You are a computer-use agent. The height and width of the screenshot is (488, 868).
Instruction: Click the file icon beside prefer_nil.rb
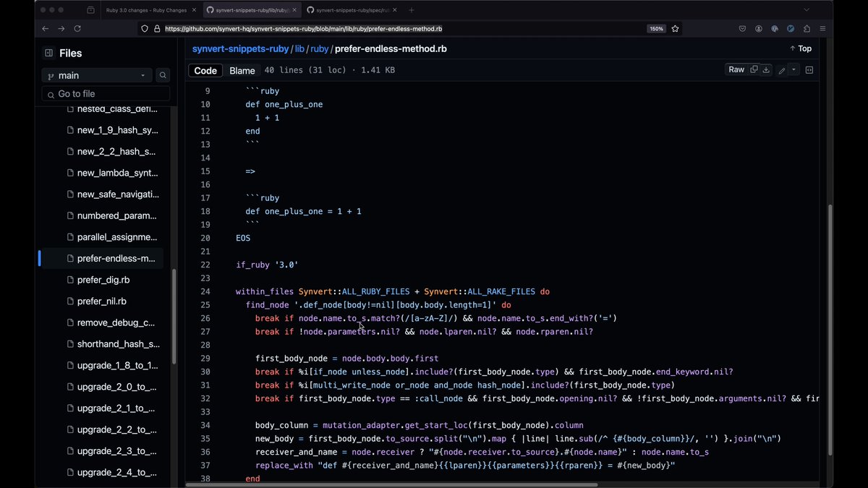pyautogui.click(x=70, y=301)
